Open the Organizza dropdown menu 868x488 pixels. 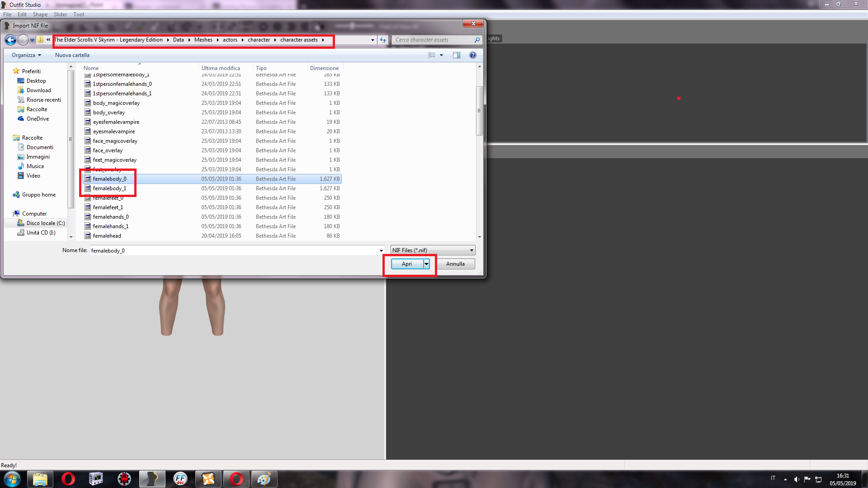click(26, 55)
